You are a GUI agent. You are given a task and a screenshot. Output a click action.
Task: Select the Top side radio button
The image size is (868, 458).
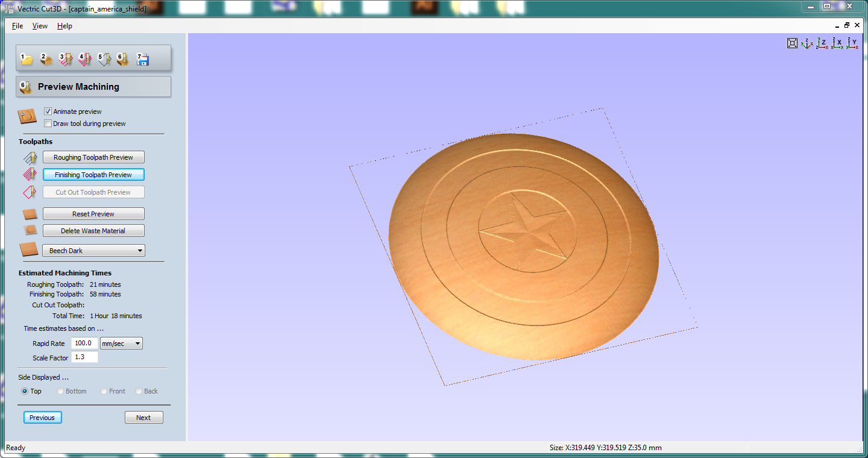25,391
